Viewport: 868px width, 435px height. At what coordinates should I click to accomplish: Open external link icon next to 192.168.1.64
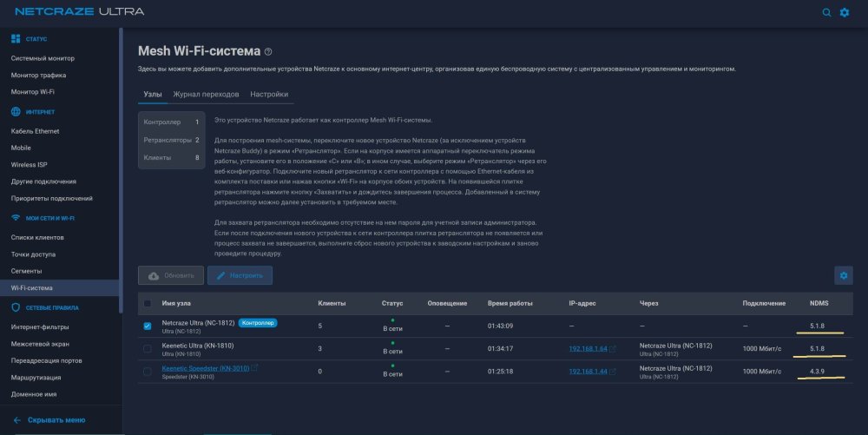[x=612, y=349]
